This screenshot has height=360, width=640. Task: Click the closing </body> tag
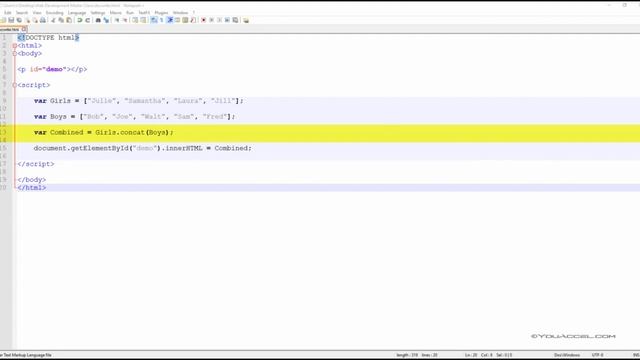coord(31,180)
